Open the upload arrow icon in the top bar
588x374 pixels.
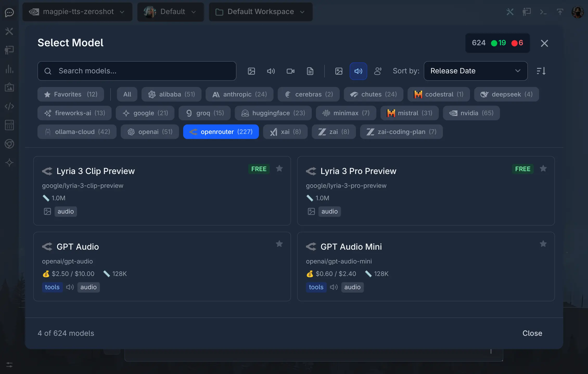click(560, 12)
